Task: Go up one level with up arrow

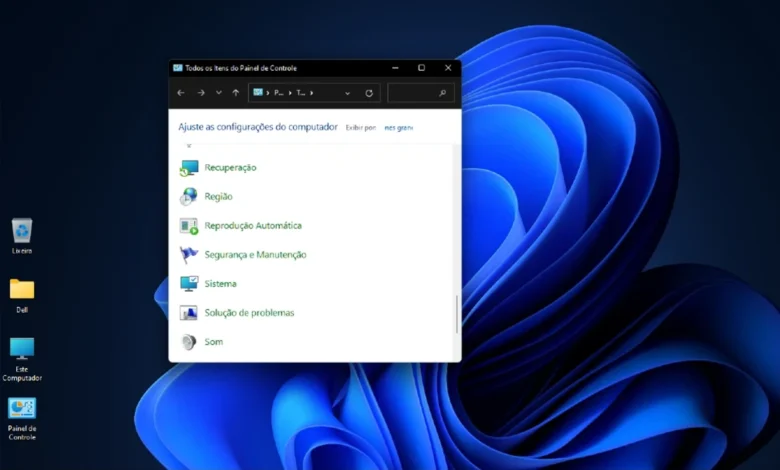Action: click(236, 93)
